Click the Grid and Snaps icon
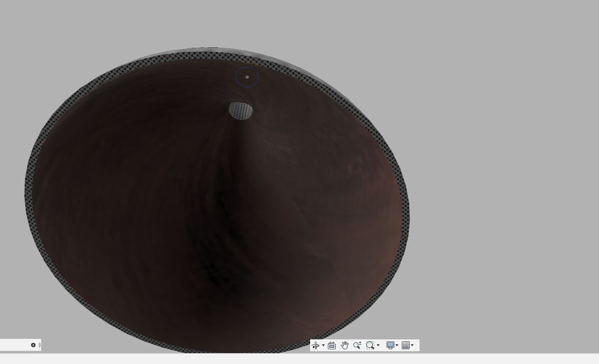This screenshot has width=599, height=364. [x=406, y=345]
